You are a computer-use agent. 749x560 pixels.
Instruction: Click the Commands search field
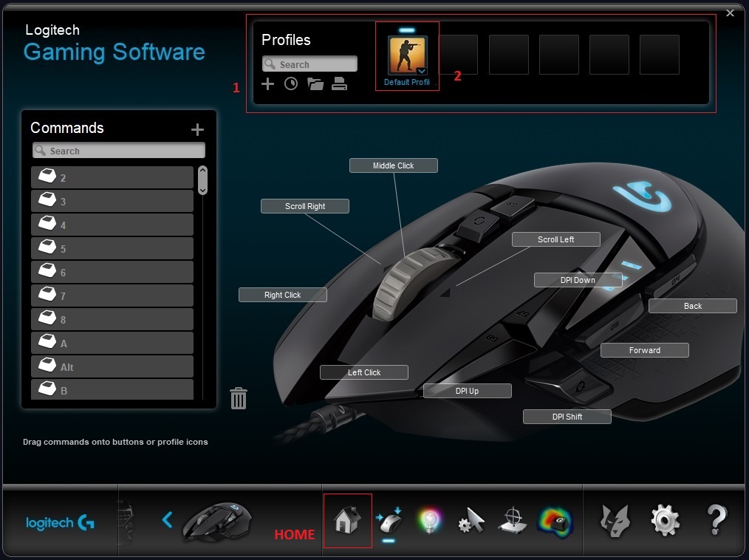pyautogui.click(x=118, y=151)
